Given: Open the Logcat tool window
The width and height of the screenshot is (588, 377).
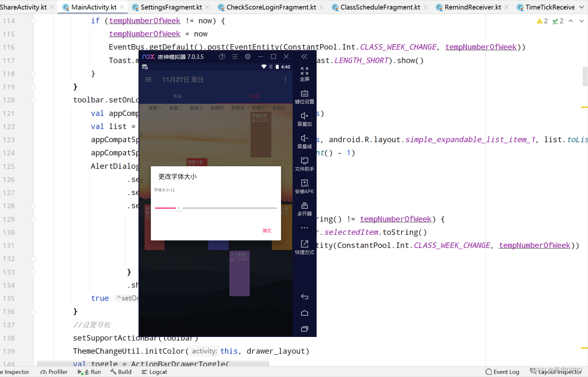Looking at the screenshot, I should [x=155, y=372].
